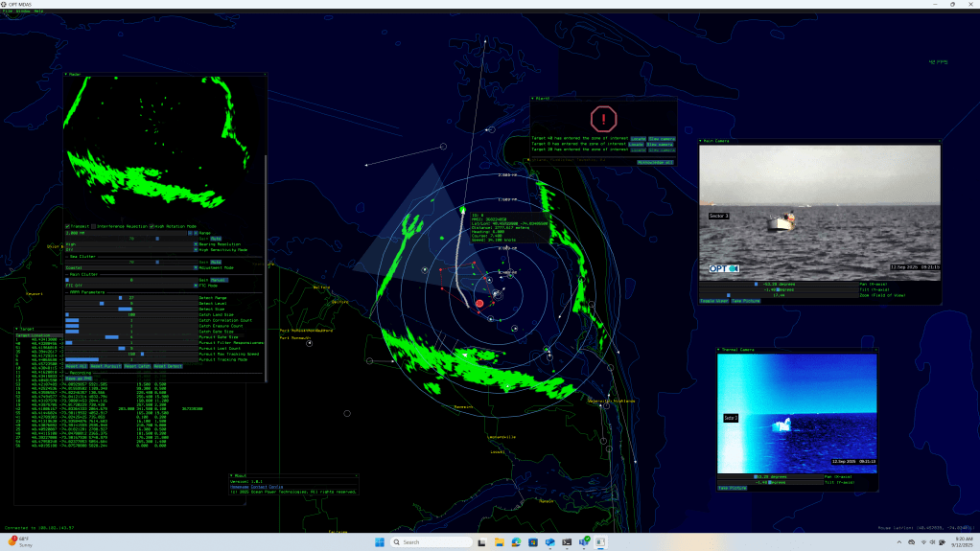Viewport: 980px width, 551px height.
Task: Click the red alert warning icon
Action: coord(603,119)
